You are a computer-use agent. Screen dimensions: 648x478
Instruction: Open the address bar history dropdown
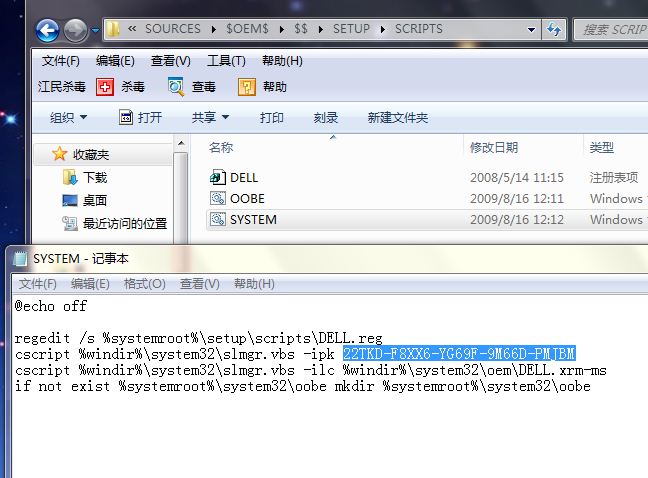tap(531, 30)
